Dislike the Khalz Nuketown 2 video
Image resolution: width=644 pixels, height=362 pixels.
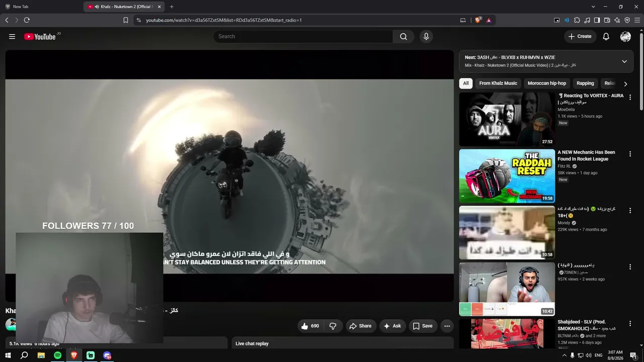[x=333, y=326]
